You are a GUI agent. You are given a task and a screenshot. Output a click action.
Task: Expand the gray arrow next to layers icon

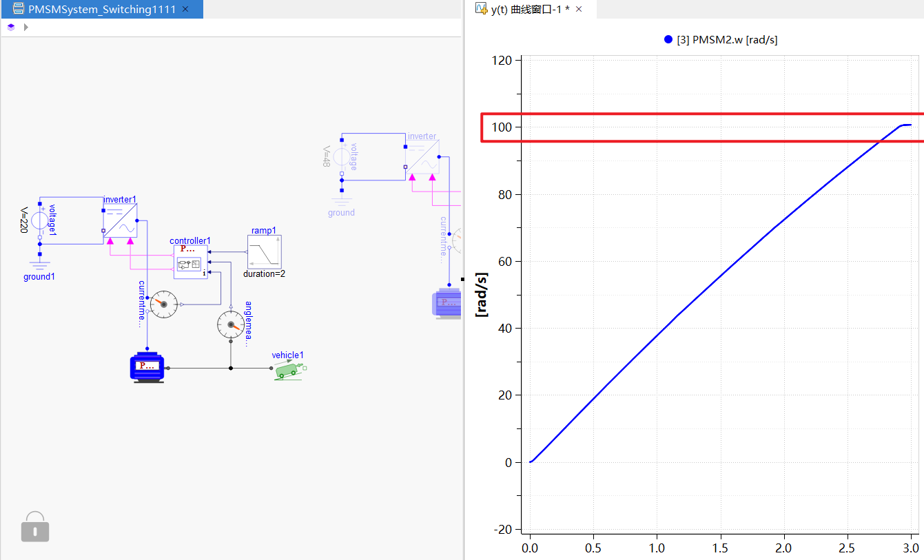pyautogui.click(x=26, y=28)
